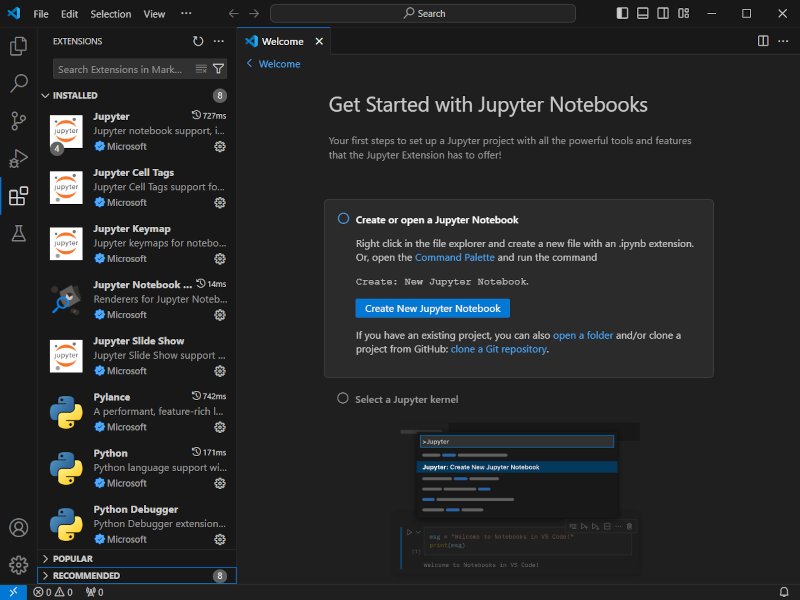800x600 pixels.
Task: Split the editor right
Action: pos(763,41)
